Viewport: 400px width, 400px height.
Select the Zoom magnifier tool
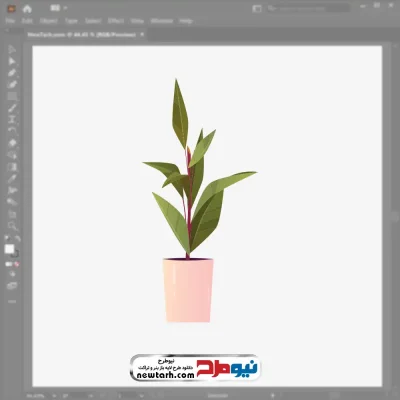(x=12, y=226)
